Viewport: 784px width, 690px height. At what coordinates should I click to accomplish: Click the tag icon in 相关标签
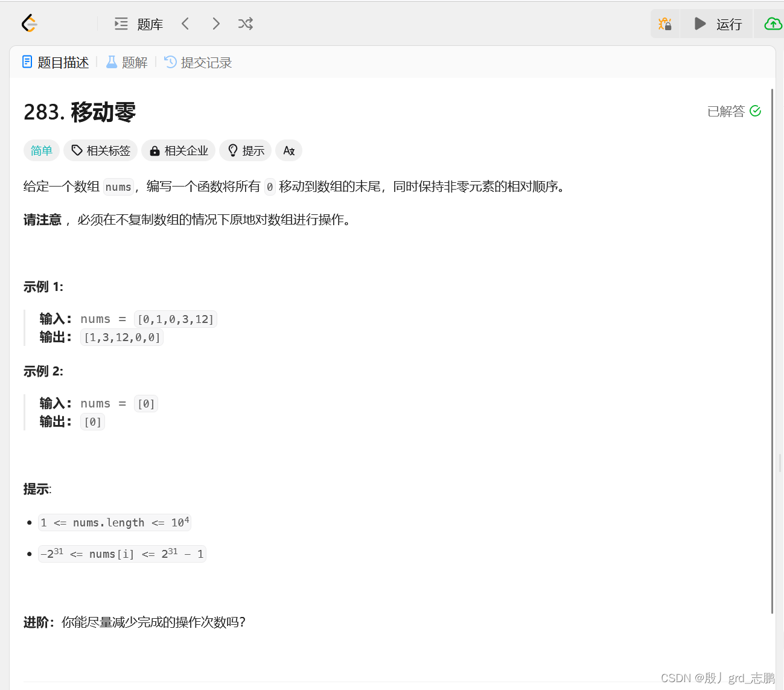[x=77, y=150]
